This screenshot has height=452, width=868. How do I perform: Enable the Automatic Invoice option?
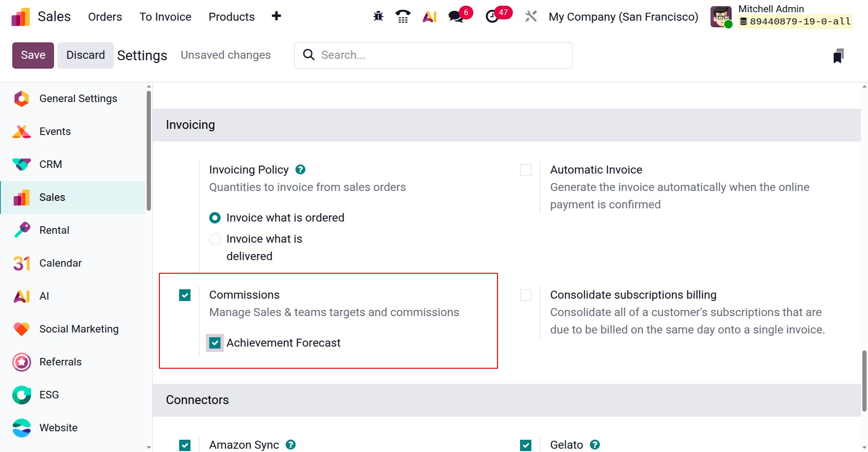[x=525, y=170]
